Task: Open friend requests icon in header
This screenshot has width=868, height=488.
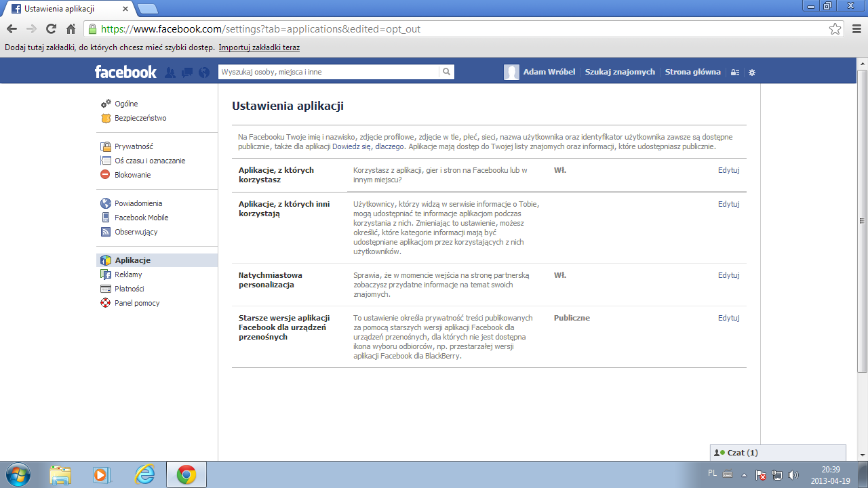Action: point(170,72)
